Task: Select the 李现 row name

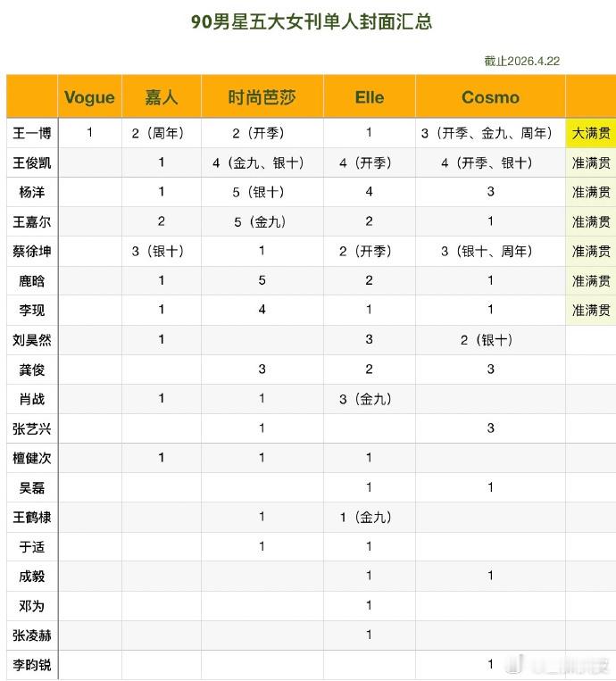Action: pos(32,310)
